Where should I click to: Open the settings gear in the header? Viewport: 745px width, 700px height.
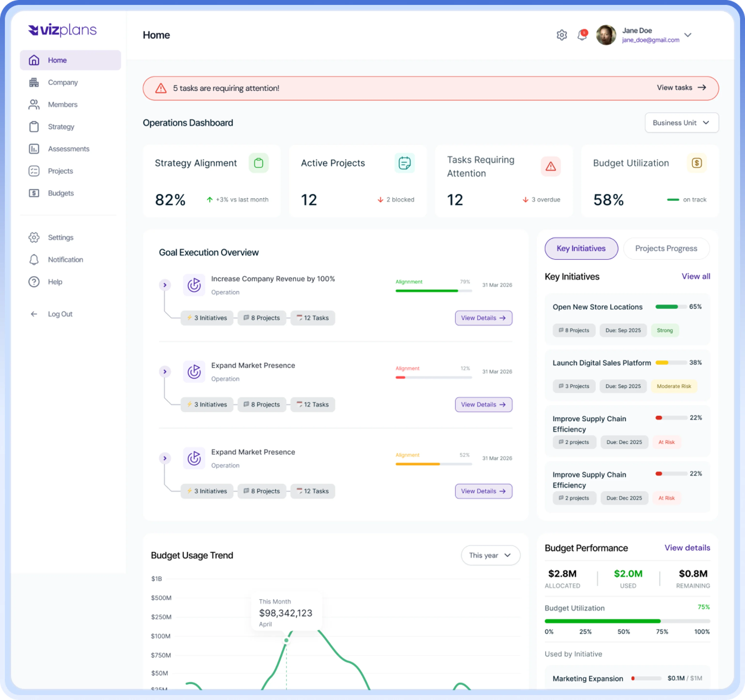pos(561,35)
